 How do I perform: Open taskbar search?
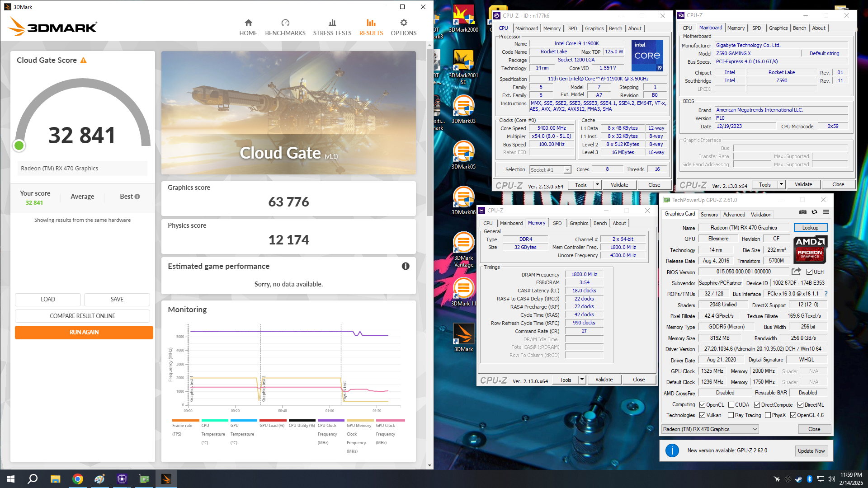(x=33, y=479)
